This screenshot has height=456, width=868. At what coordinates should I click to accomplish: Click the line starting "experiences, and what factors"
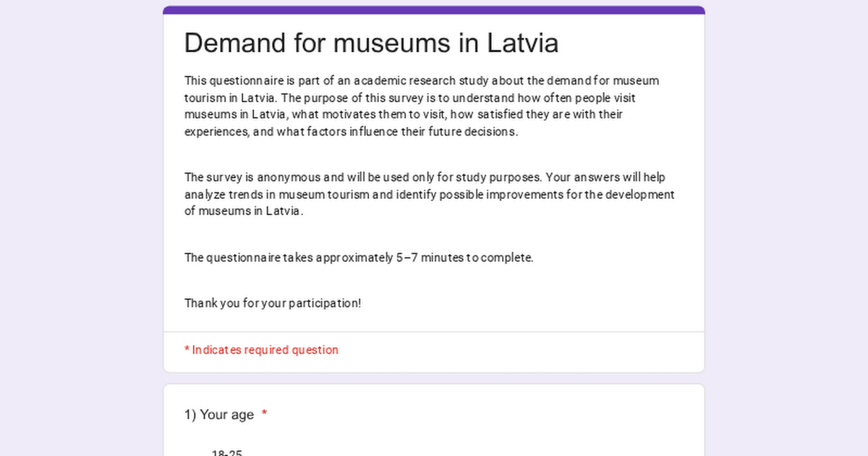pyautogui.click(x=351, y=132)
